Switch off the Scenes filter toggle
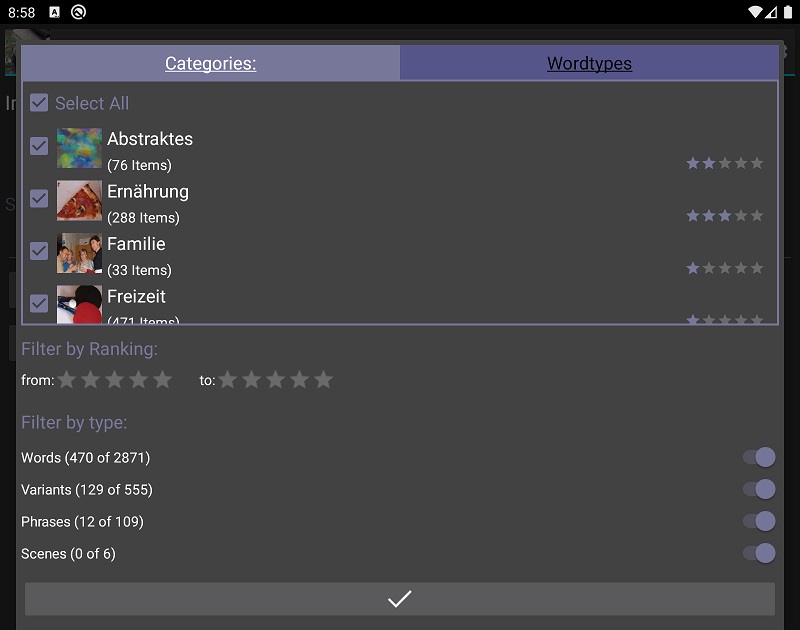Viewport: 800px width, 630px height. coord(759,553)
